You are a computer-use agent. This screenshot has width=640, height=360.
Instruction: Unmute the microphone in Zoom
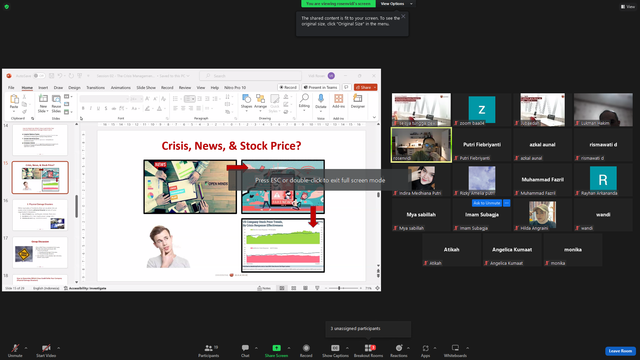[15, 350]
